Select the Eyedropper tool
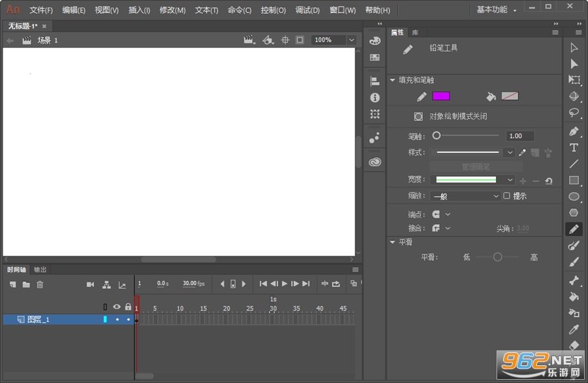 click(574, 329)
